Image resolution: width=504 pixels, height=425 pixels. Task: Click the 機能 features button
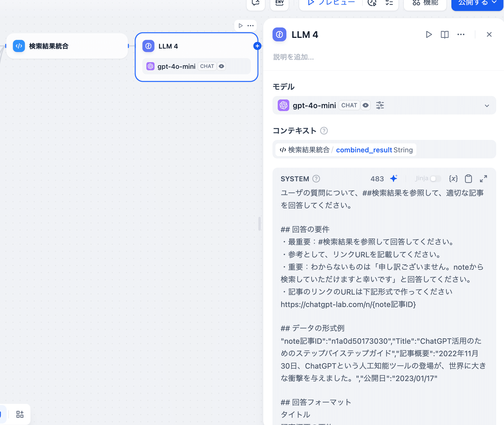(x=425, y=3)
